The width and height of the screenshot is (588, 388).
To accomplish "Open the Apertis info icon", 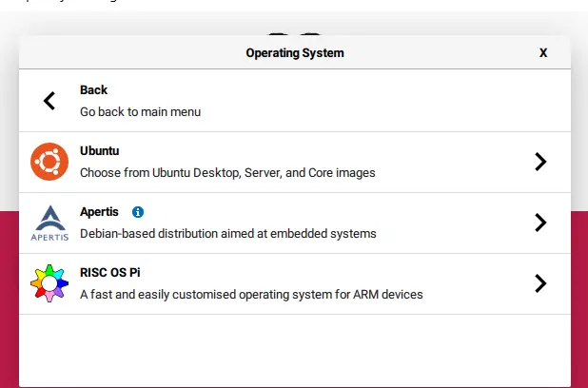I will pos(138,212).
